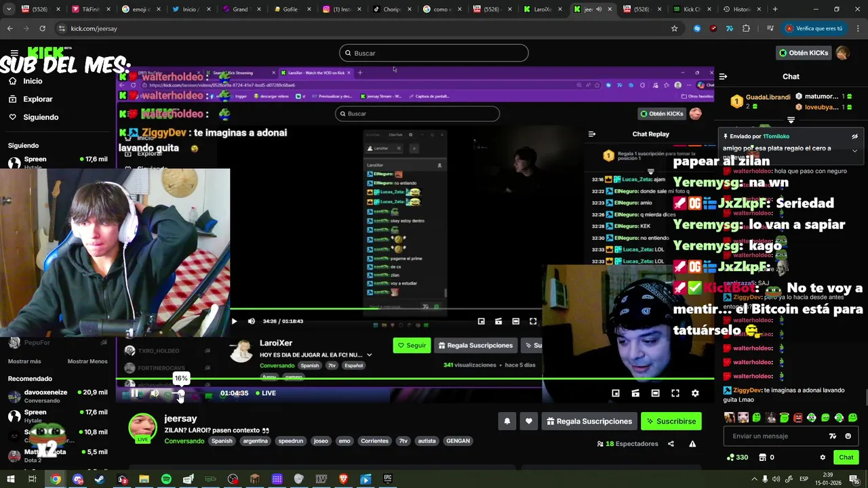Screen dimensions: 868x488
Task: Open Spotify from the taskbar
Action: coord(166,479)
